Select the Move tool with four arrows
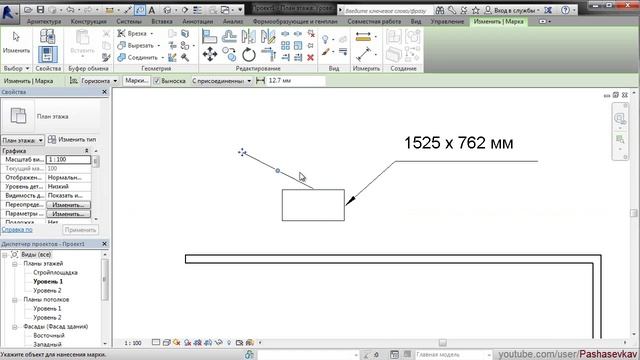Image resolution: width=640 pixels, height=360 pixels. point(210,54)
